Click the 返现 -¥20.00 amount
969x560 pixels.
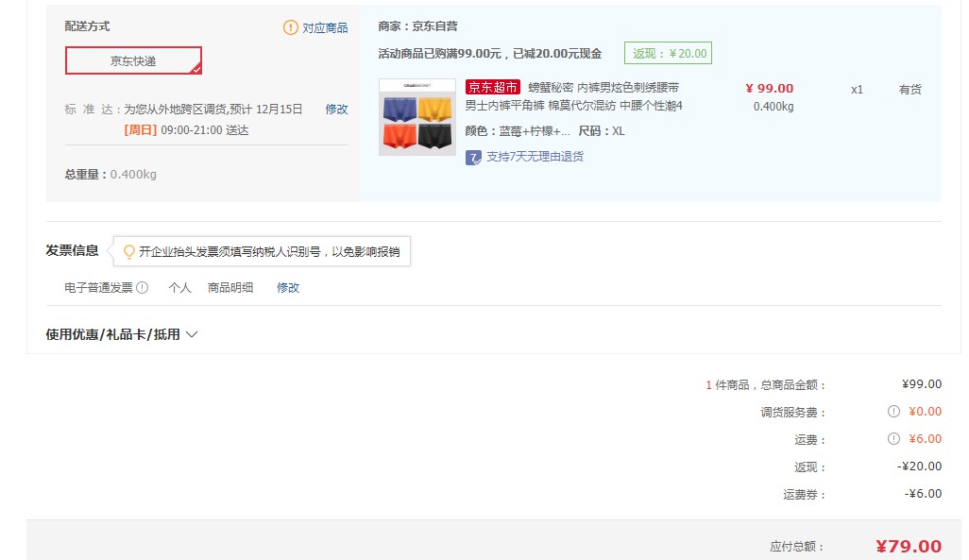point(920,467)
